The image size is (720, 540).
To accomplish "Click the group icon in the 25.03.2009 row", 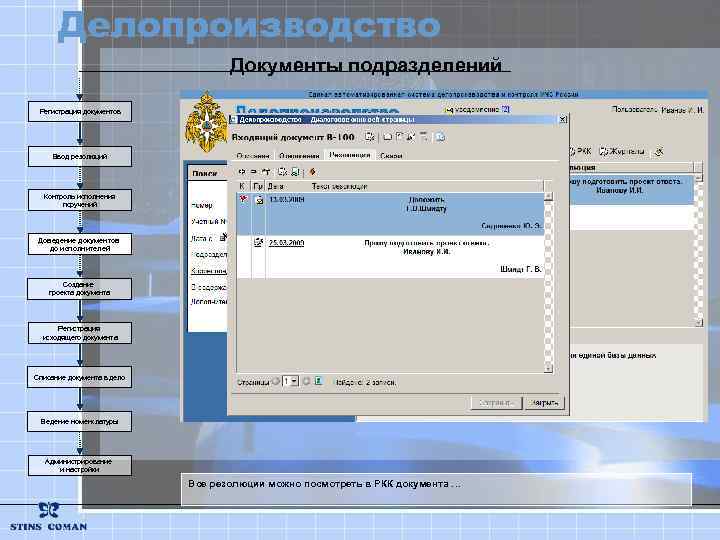I will pyautogui.click(x=259, y=242).
